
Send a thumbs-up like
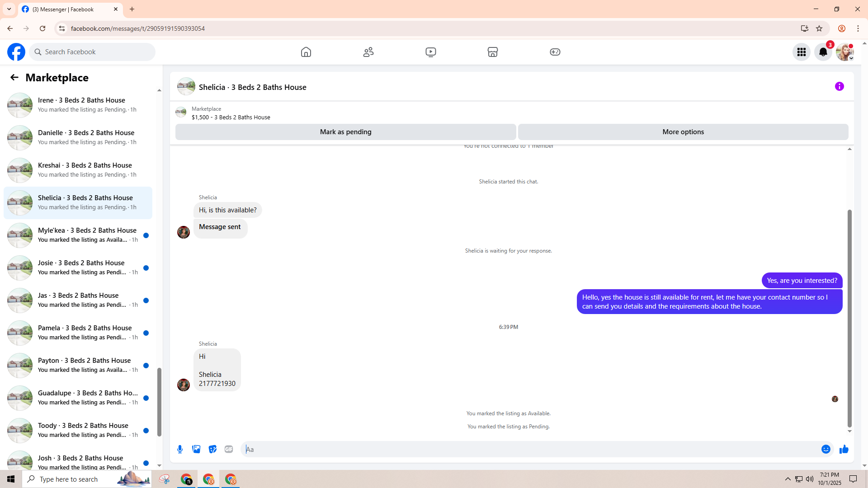click(x=844, y=449)
